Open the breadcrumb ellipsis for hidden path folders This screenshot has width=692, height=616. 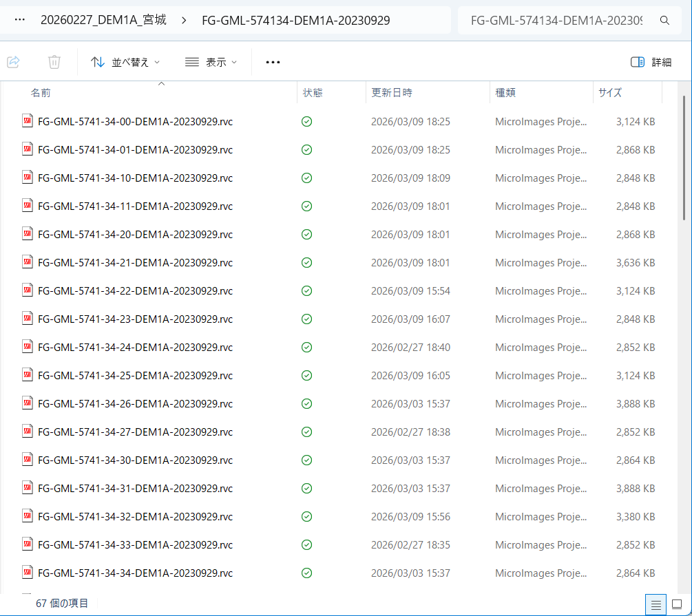(20, 20)
